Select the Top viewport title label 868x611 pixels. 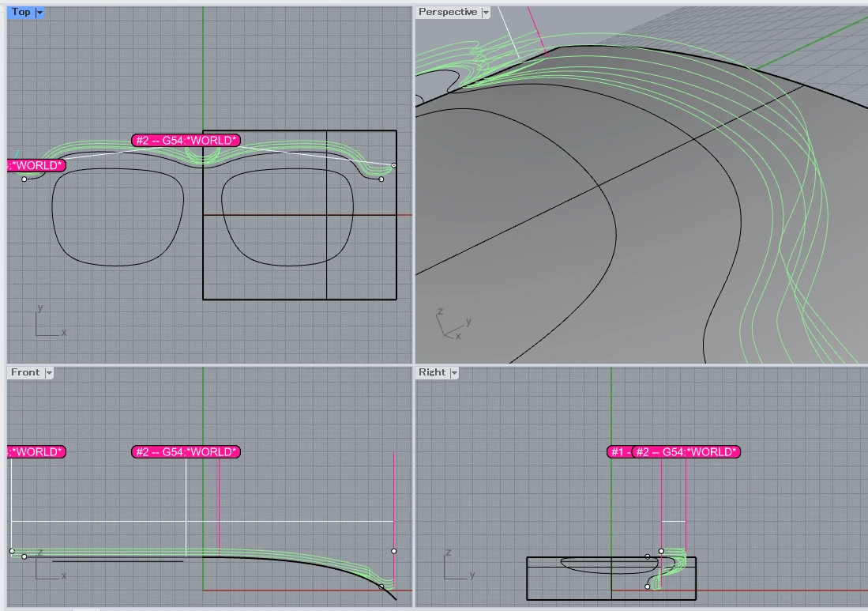pyautogui.click(x=21, y=12)
